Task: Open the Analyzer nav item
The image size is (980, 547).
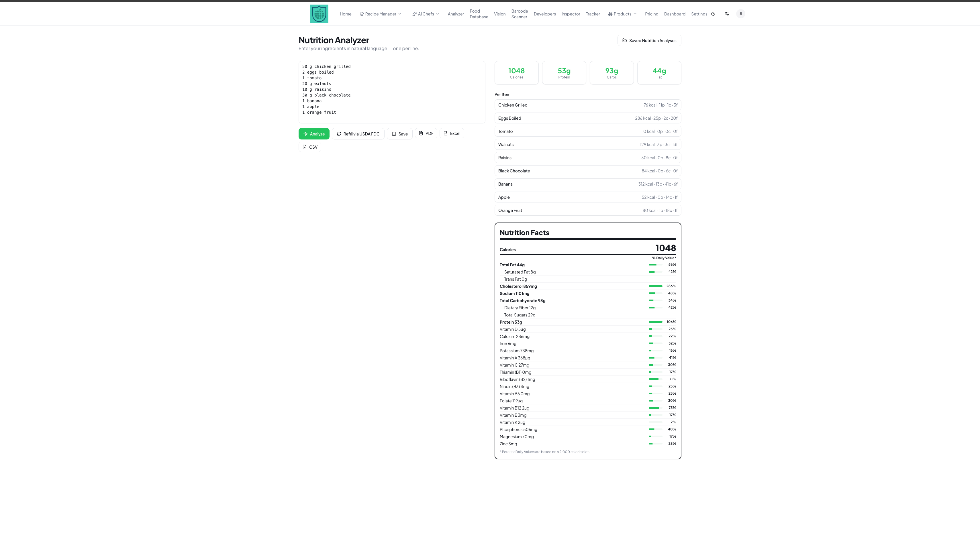Action: (456, 14)
